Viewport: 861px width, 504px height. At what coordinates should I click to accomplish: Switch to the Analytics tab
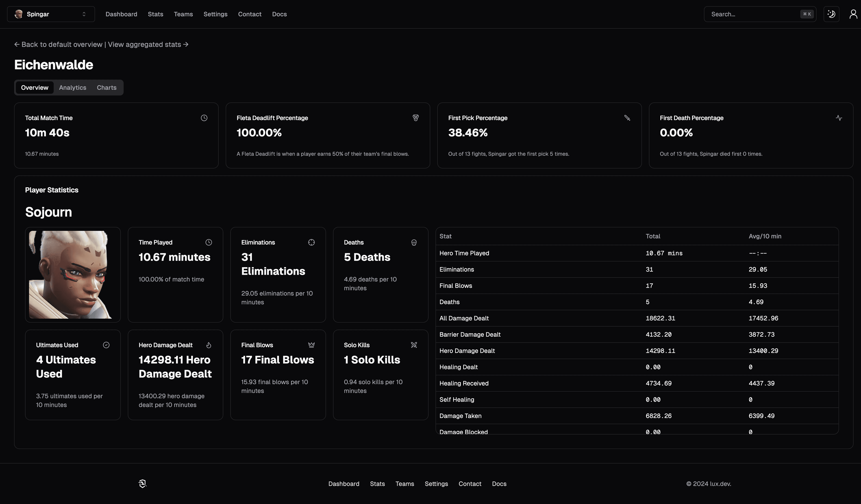point(72,87)
